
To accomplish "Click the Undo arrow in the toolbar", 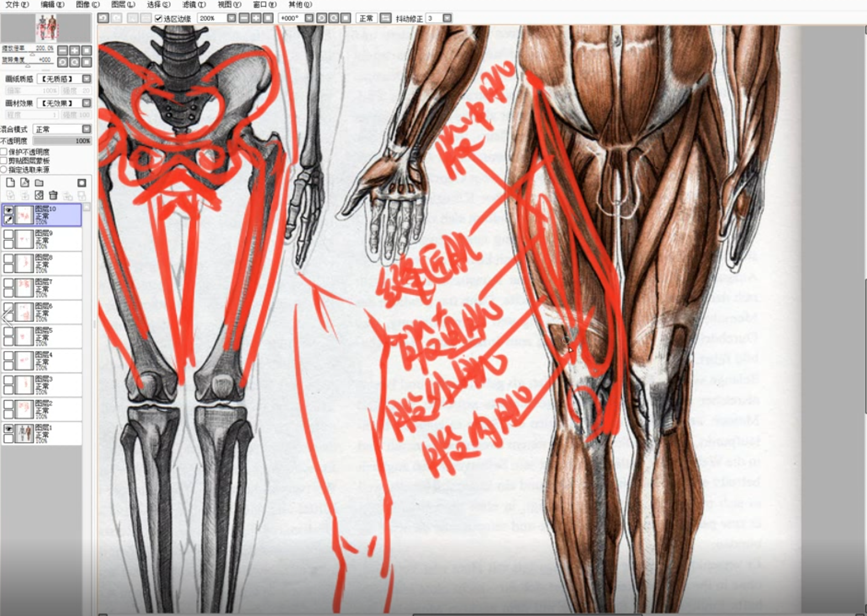I will click(103, 18).
